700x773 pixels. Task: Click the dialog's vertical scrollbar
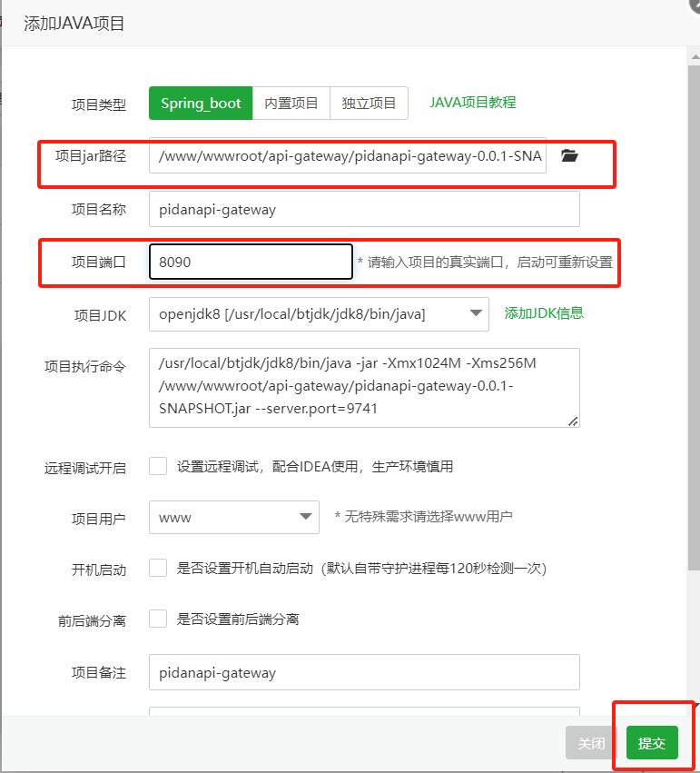click(x=694, y=318)
